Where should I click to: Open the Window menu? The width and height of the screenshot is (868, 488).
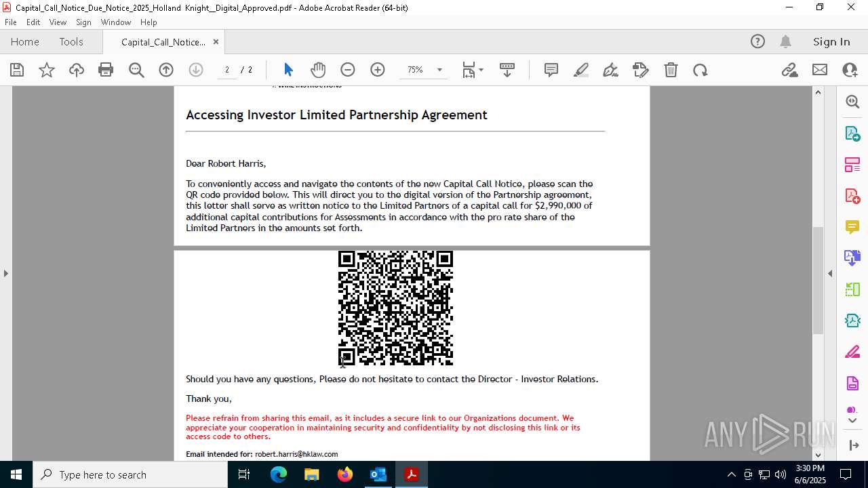tap(116, 22)
